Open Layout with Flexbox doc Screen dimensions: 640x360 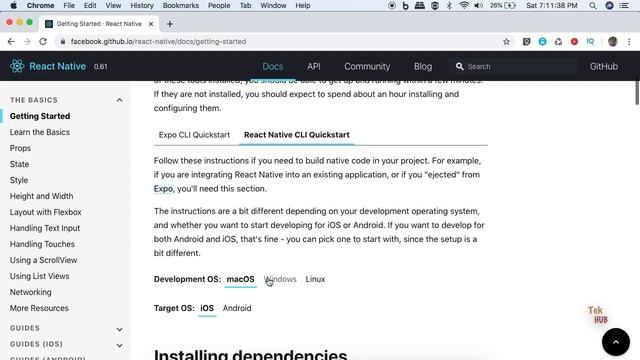pos(45,212)
